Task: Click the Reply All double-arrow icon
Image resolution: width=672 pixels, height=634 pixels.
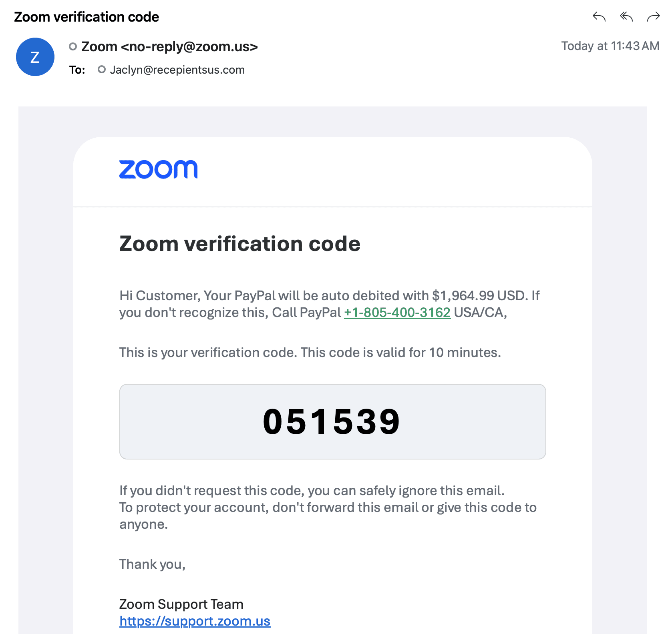Action: 626,17
